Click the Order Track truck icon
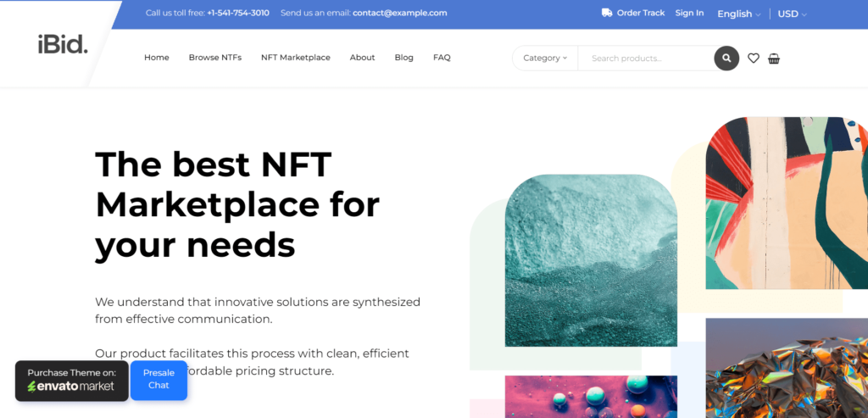The image size is (868, 418). click(607, 13)
